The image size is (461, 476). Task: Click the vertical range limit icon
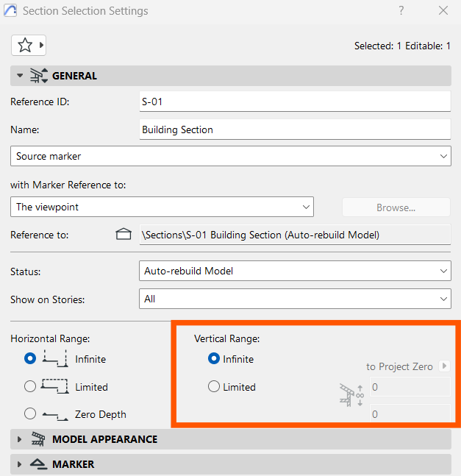351,395
